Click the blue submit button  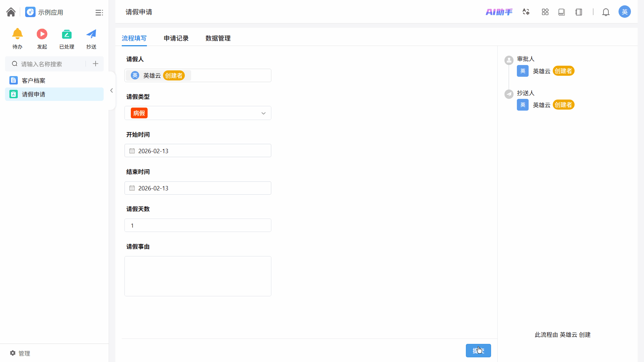tap(478, 351)
